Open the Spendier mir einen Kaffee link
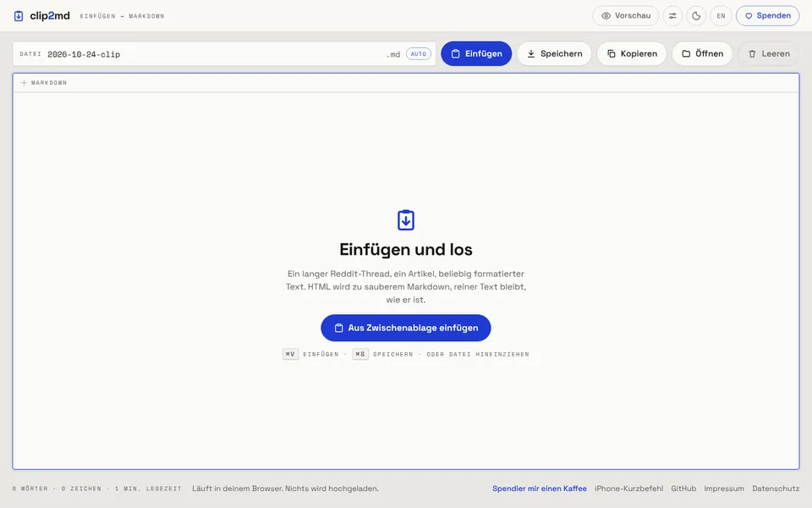This screenshot has height=508, width=812. 540,489
